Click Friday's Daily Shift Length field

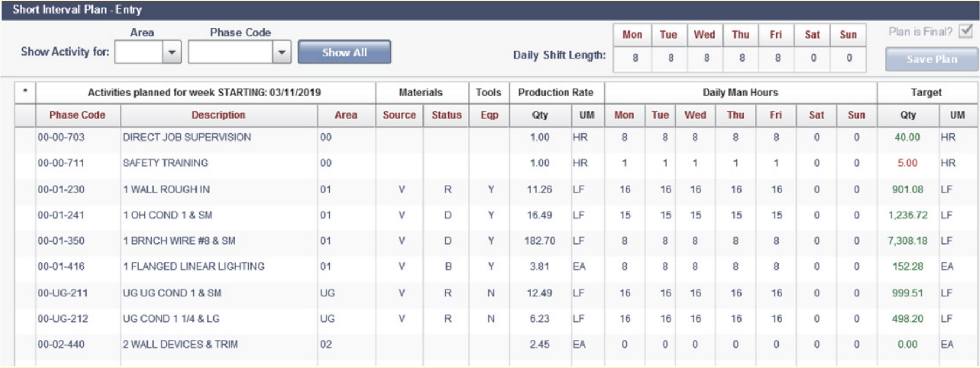777,58
